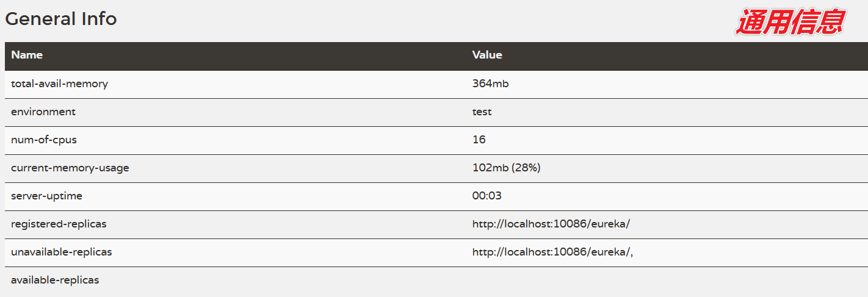Click the General Info heading
This screenshot has height=297, width=868.
click(x=61, y=19)
